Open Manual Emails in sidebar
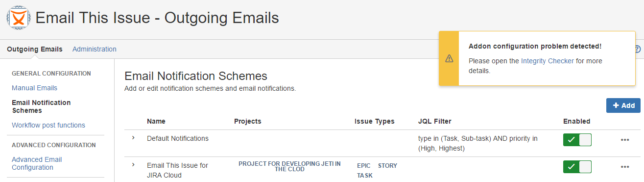Screen dimensions: 644x182 (x=34, y=88)
